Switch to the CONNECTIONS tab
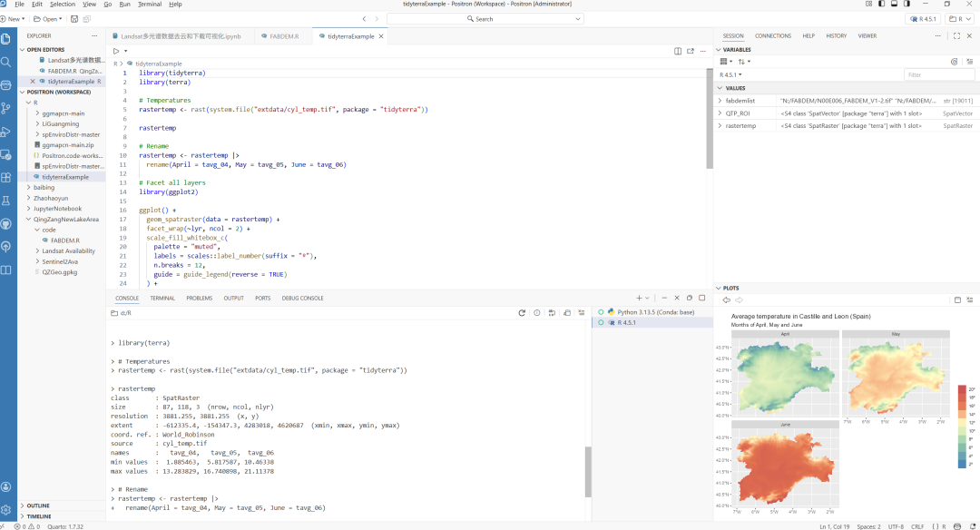Screen dimensions: 980x530 coord(772,36)
